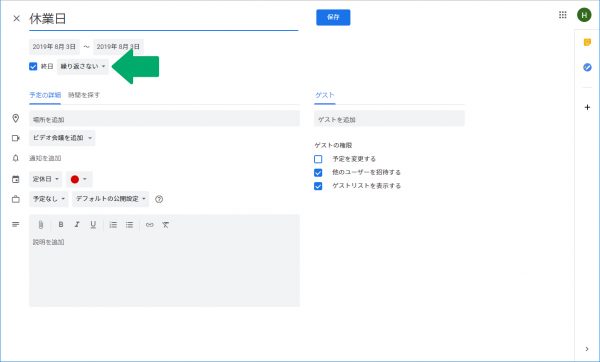Click the video camera icon
Image resolution: width=600 pixels, height=362 pixels.
(x=15, y=138)
